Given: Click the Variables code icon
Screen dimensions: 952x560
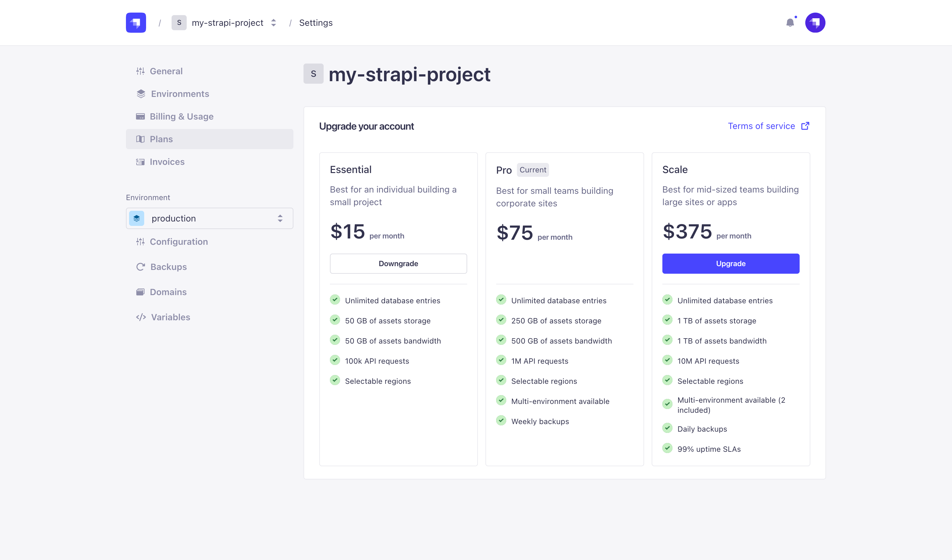Looking at the screenshot, I should tap(140, 317).
